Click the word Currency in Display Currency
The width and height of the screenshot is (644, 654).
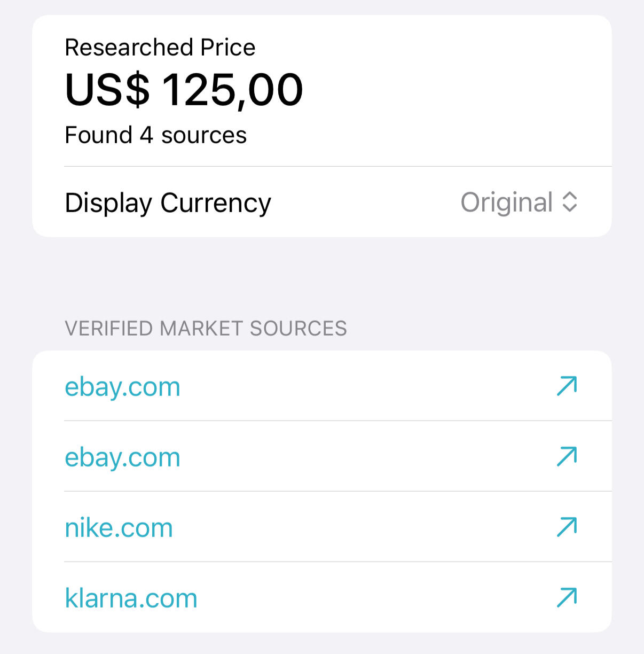[x=216, y=203]
